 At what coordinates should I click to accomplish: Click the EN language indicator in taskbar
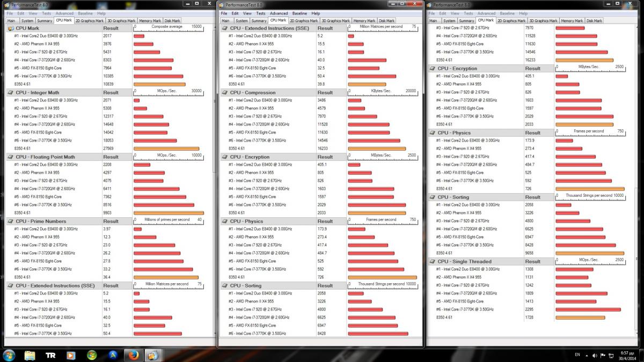[x=577, y=355]
